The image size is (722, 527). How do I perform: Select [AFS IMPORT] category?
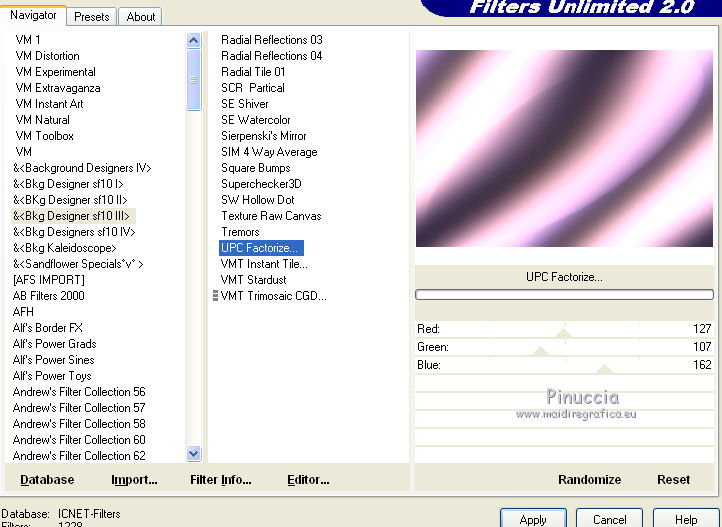[48, 279]
